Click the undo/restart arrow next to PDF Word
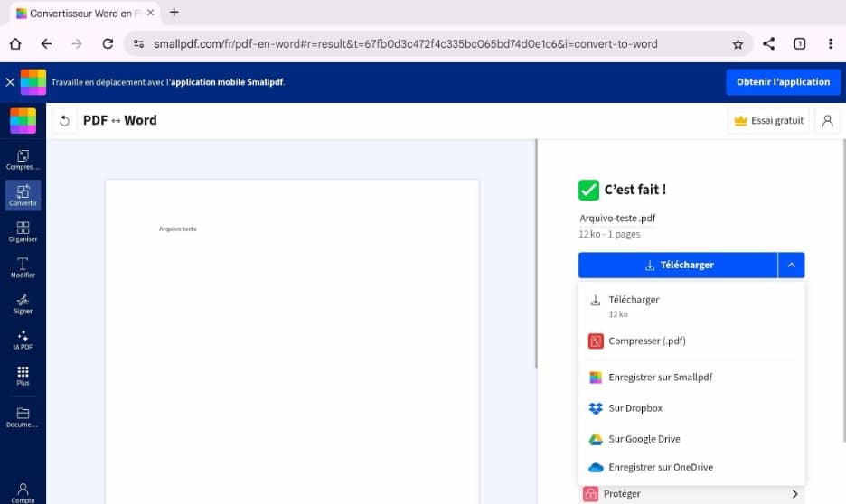The image size is (846, 504). click(x=65, y=121)
